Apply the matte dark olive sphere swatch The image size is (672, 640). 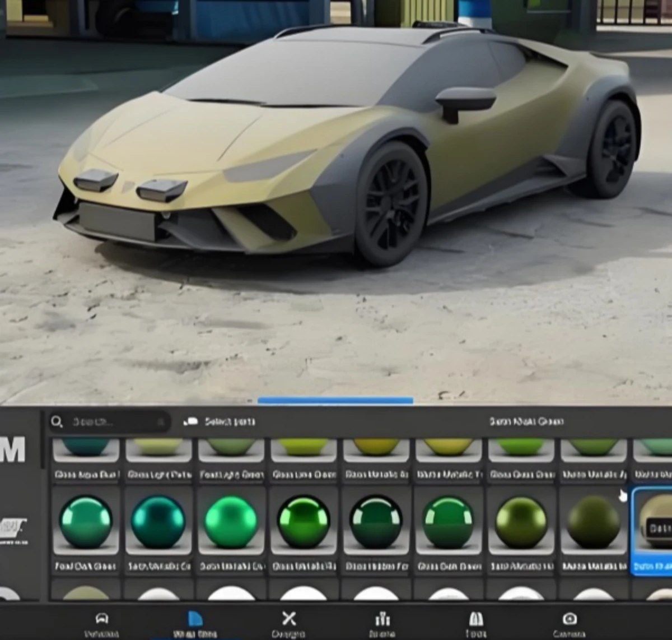coord(592,522)
